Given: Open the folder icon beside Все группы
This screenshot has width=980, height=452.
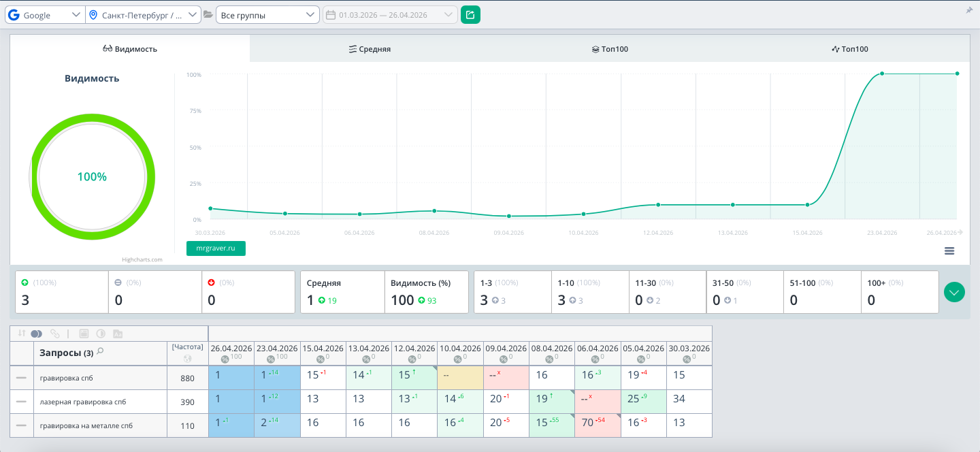Looking at the screenshot, I should click(208, 15).
